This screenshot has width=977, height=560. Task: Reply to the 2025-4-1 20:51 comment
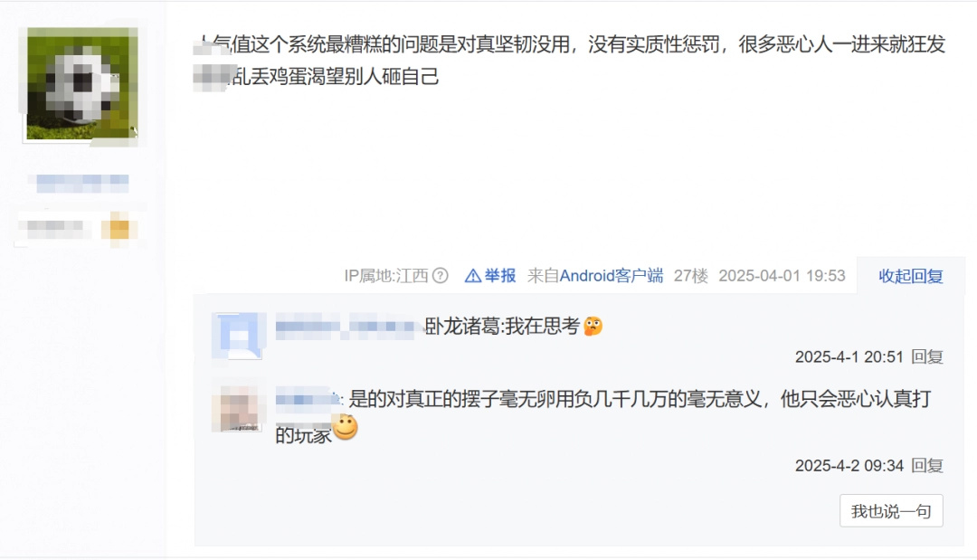(926, 357)
